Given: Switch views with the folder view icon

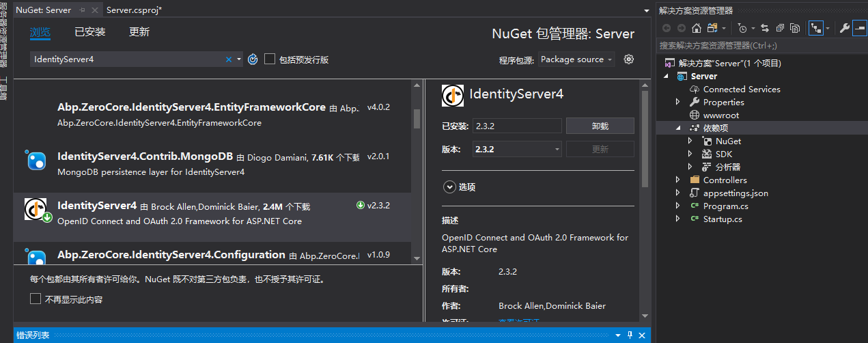Looking at the screenshot, I should pos(712,28).
